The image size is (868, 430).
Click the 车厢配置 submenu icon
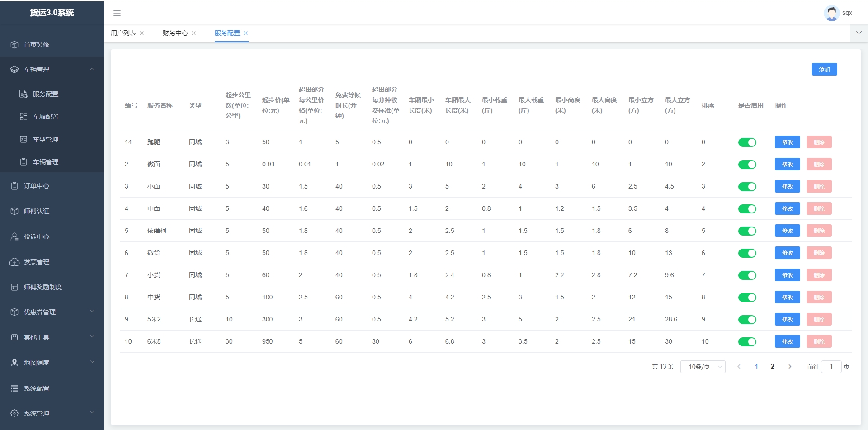(24, 117)
